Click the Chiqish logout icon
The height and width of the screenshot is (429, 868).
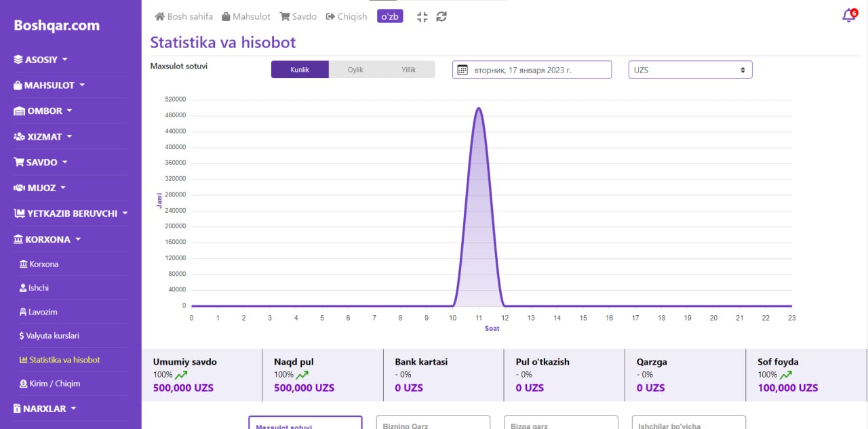[x=330, y=16]
